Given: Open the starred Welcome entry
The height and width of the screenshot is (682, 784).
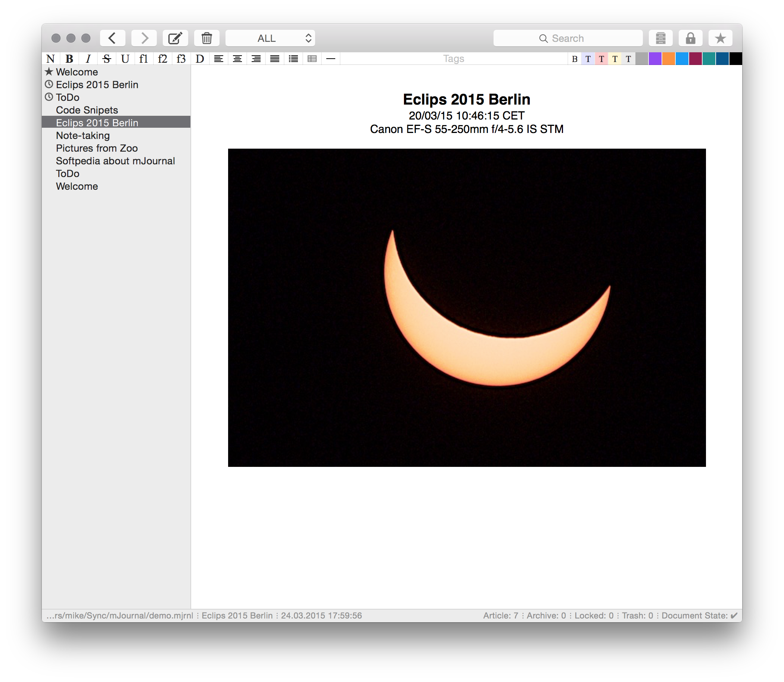Looking at the screenshot, I should [x=77, y=72].
